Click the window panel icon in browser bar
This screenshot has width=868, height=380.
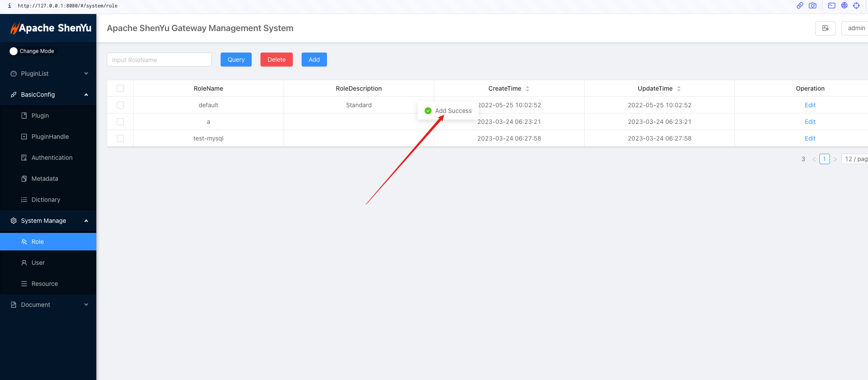[x=832, y=6]
